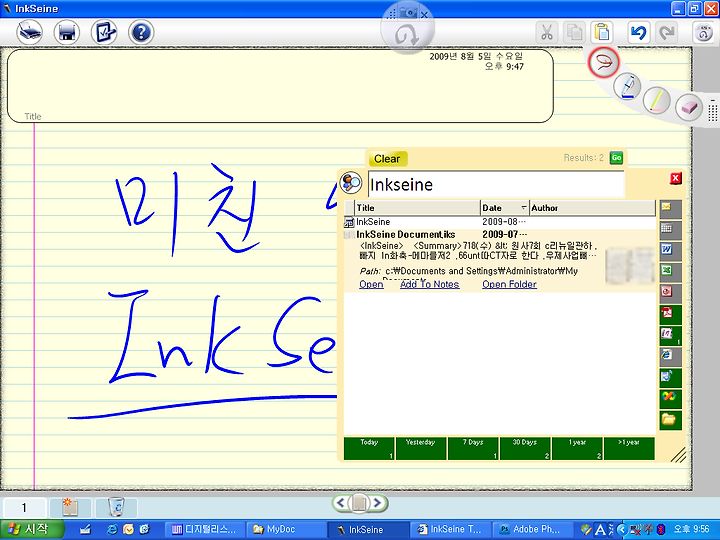
Task: Click the search panel resize grip corner
Action: click(x=678, y=454)
